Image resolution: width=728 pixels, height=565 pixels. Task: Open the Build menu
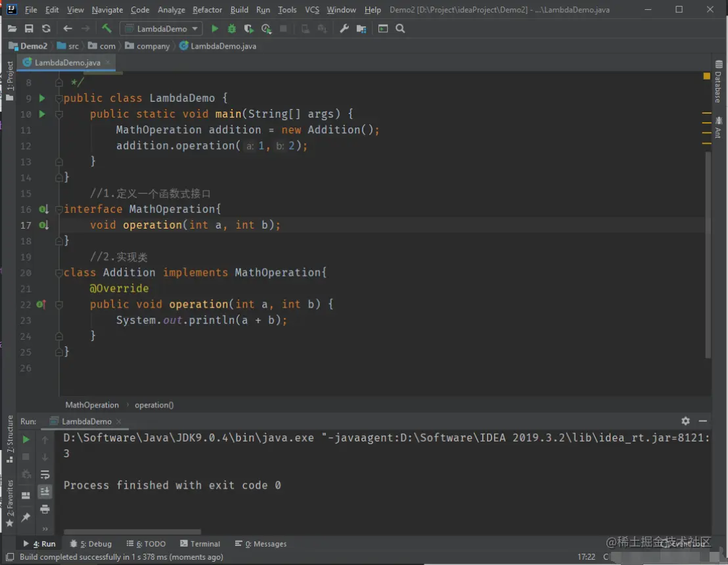(x=239, y=10)
